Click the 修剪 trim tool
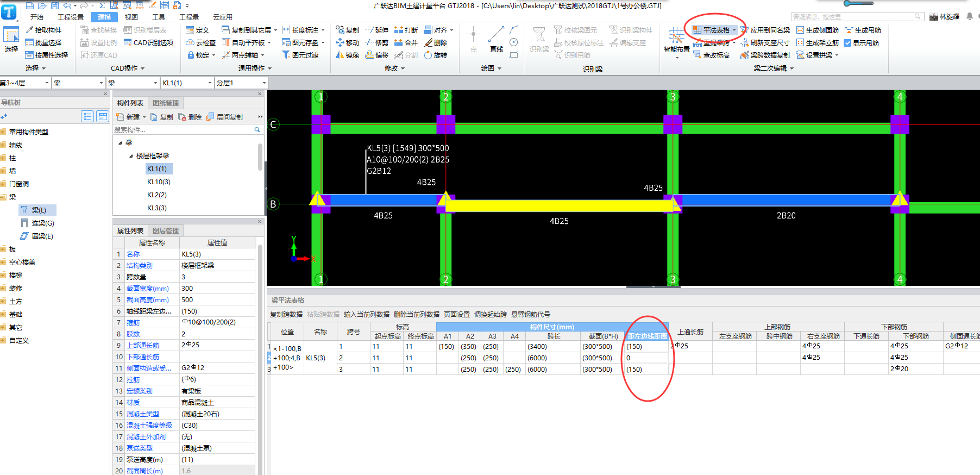 pyautogui.click(x=376, y=42)
